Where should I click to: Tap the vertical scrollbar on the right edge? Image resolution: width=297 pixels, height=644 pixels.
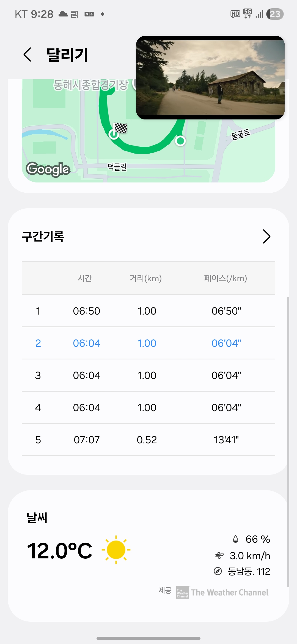coord(288,440)
